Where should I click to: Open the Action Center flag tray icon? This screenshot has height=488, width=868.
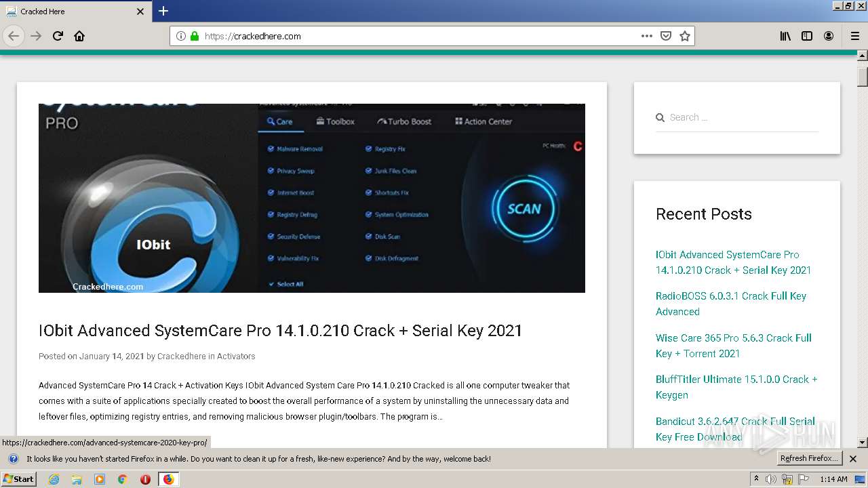804,479
